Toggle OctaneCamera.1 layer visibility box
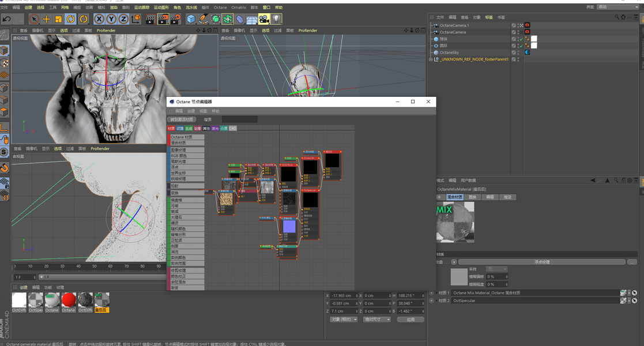 (x=513, y=25)
